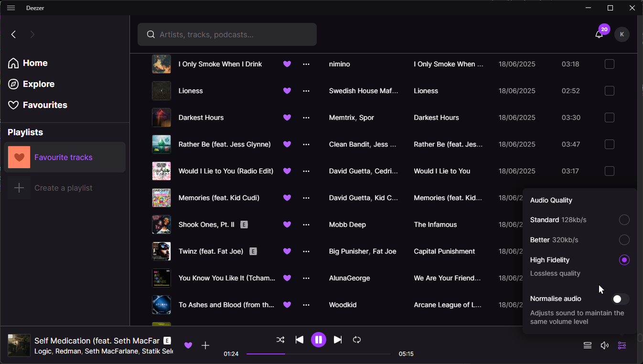643x364 pixels.
Task: Enable the Normalise audio switch
Action: click(x=621, y=299)
